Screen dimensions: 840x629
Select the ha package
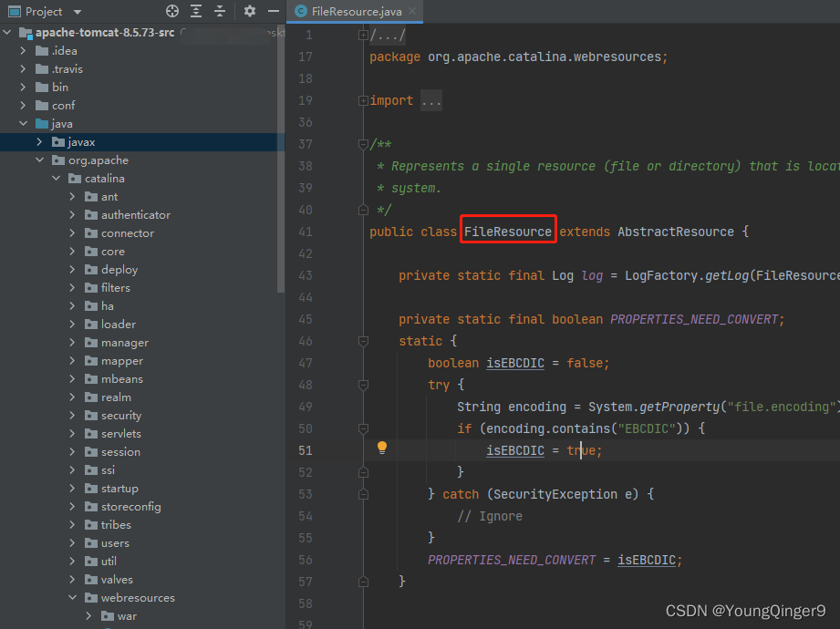107,306
